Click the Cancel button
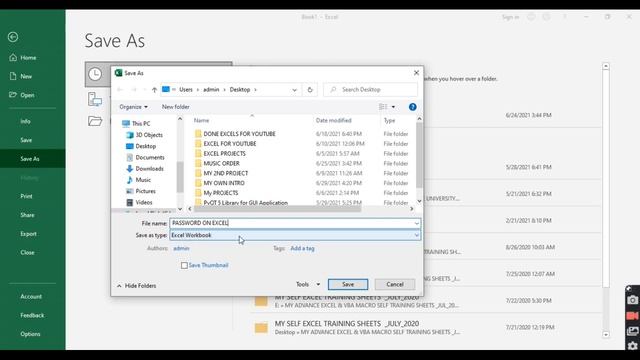The height and width of the screenshot is (360, 640). coord(395,284)
